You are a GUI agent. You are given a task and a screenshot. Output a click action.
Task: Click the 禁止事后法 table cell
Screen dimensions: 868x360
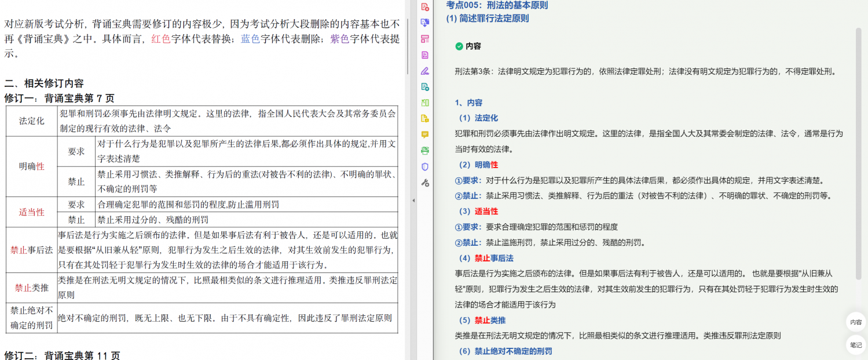click(31, 250)
